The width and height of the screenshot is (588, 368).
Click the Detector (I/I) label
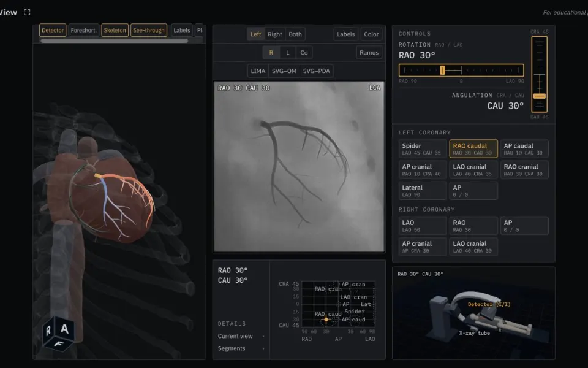489,304
